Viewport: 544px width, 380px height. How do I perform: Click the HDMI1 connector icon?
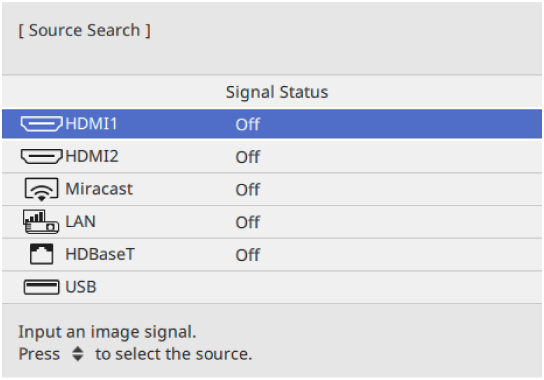[x=42, y=124]
